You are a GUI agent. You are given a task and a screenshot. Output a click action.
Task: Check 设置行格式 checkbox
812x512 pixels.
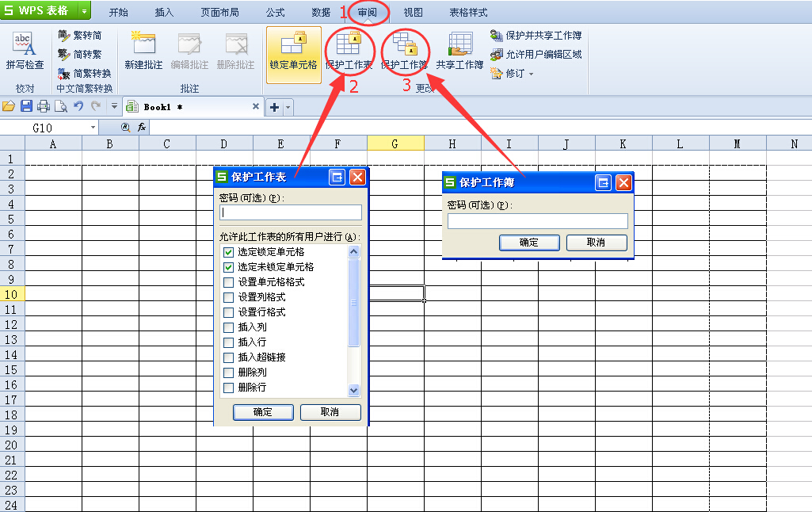click(x=228, y=312)
